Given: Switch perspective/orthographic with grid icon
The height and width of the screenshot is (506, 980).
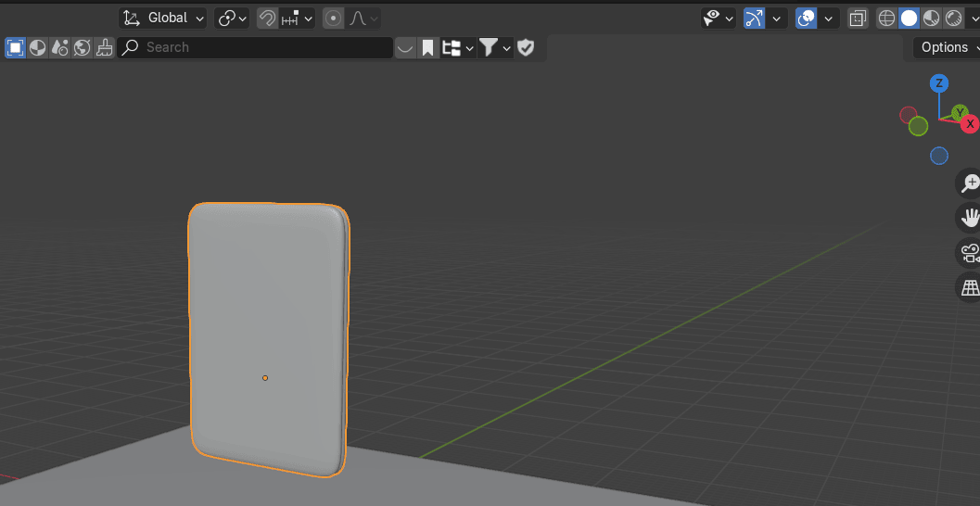Looking at the screenshot, I should tap(970, 287).
